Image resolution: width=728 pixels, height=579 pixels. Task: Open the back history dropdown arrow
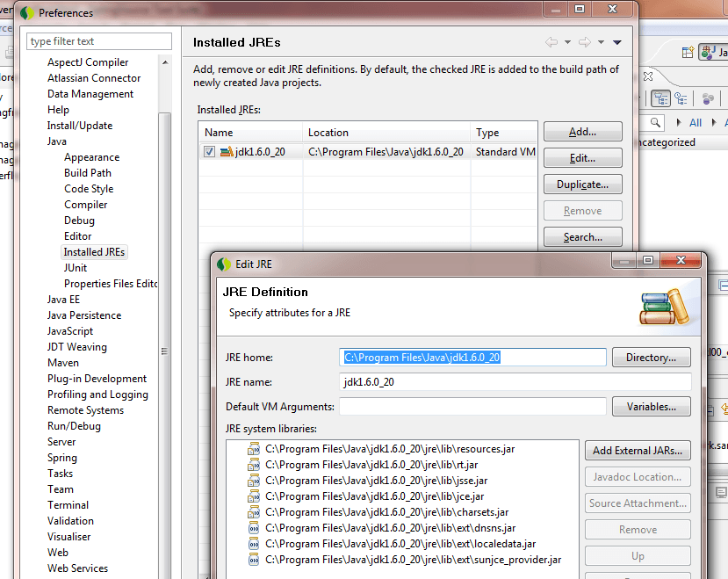567,42
